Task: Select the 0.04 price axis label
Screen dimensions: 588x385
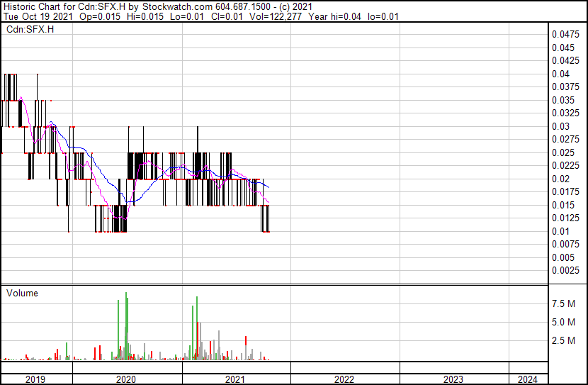Action: click(561, 74)
